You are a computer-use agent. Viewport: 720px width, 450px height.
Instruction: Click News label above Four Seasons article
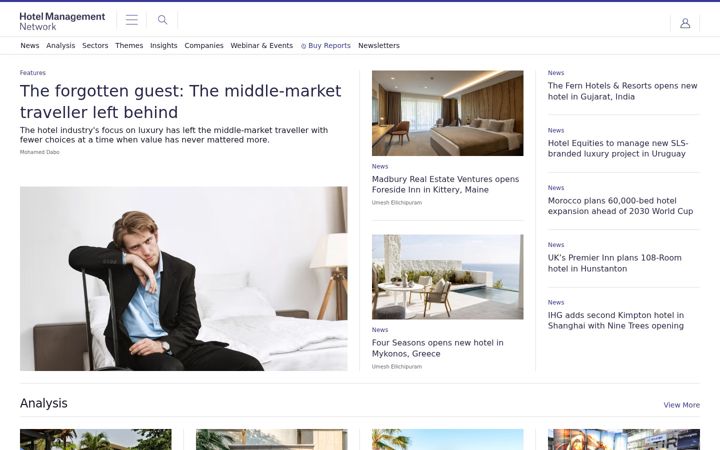pyautogui.click(x=380, y=330)
